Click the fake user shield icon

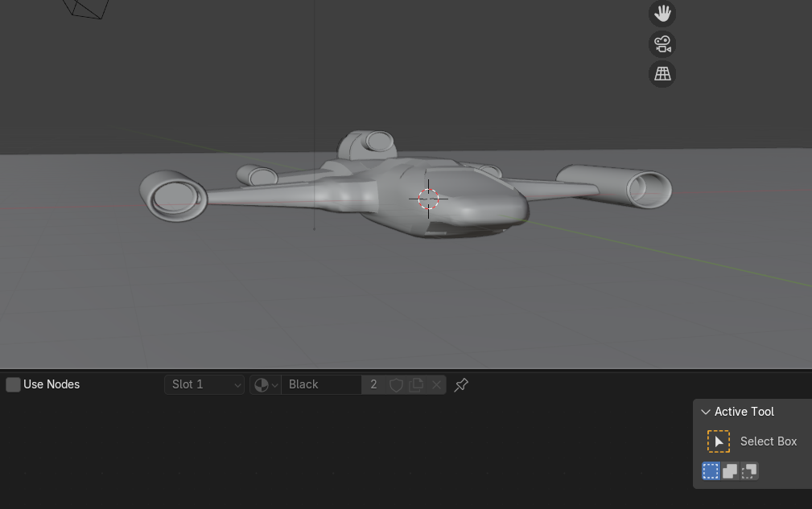pos(396,385)
